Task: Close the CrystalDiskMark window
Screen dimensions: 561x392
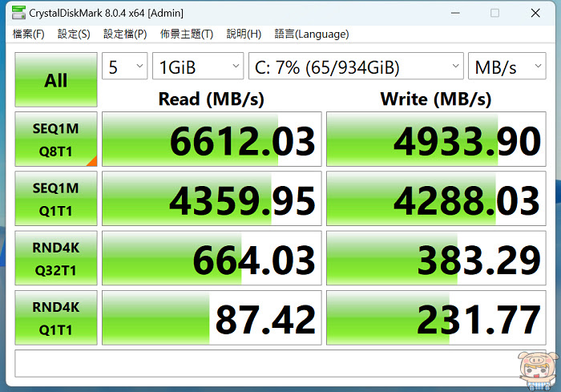Action: coord(535,14)
